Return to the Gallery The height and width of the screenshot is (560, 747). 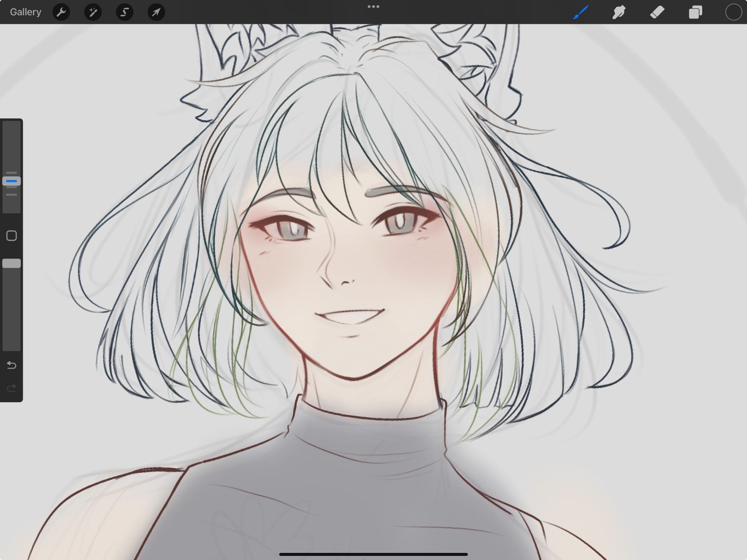click(x=25, y=12)
